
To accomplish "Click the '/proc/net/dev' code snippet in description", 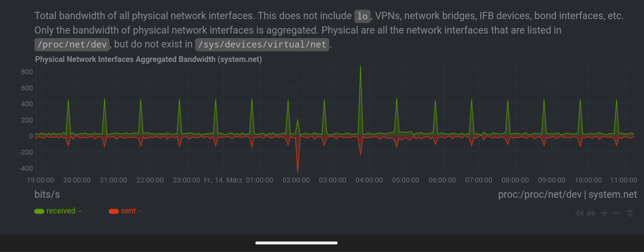I will click(x=72, y=45).
